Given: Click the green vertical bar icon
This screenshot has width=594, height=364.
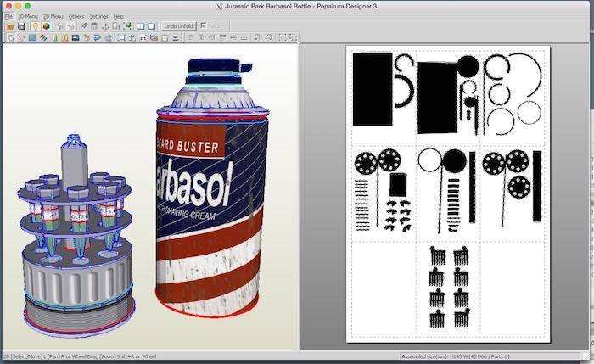Looking at the screenshot, I should [55, 37].
